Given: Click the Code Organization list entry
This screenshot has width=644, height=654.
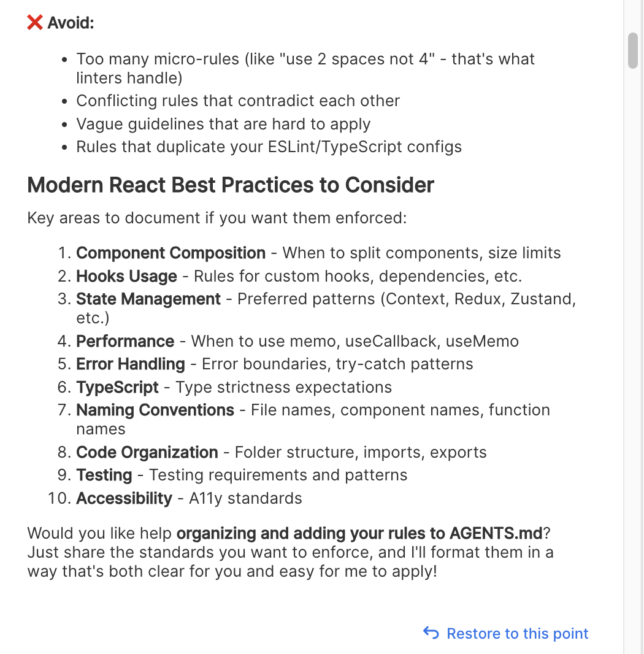Looking at the screenshot, I should point(147,452).
